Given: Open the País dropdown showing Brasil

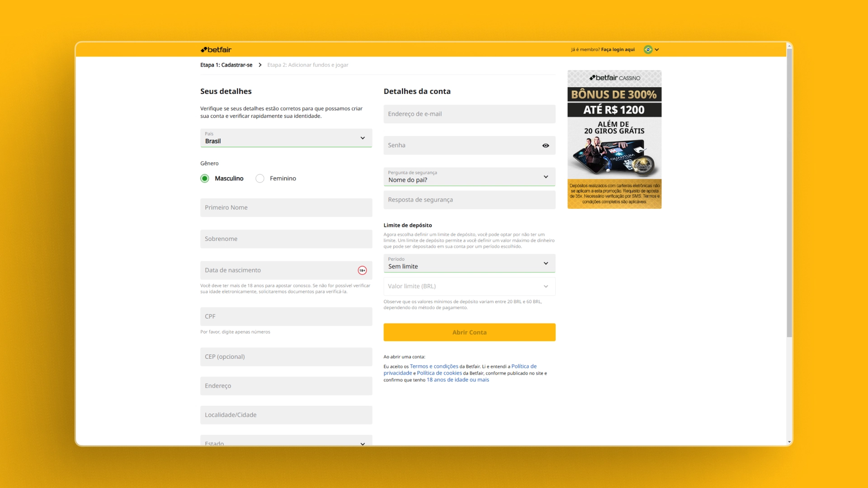Looking at the screenshot, I should (286, 138).
